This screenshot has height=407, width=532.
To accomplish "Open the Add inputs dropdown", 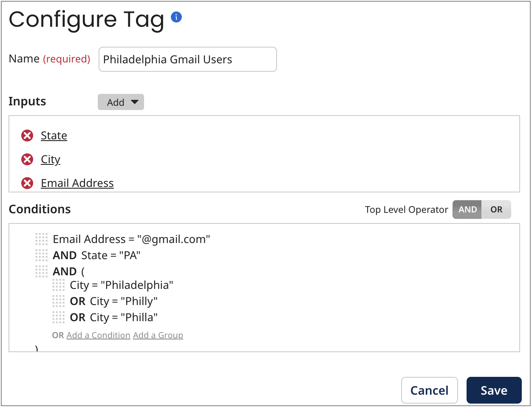I will click(121, 102).
